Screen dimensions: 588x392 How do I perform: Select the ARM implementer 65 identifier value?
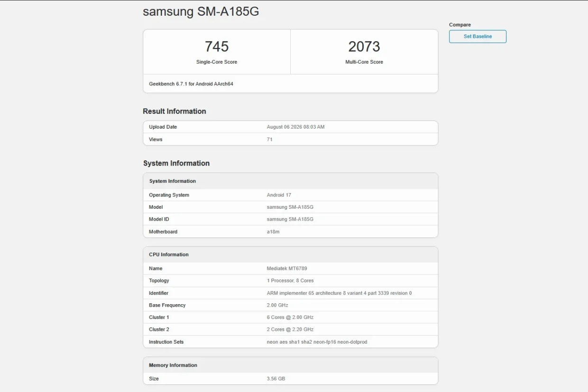(339, 293)
